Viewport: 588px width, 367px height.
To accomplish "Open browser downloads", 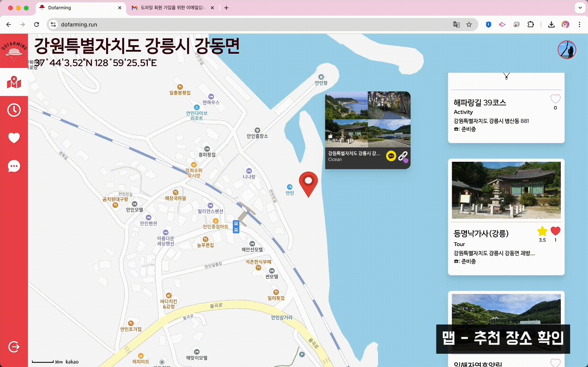I will 551,24.
